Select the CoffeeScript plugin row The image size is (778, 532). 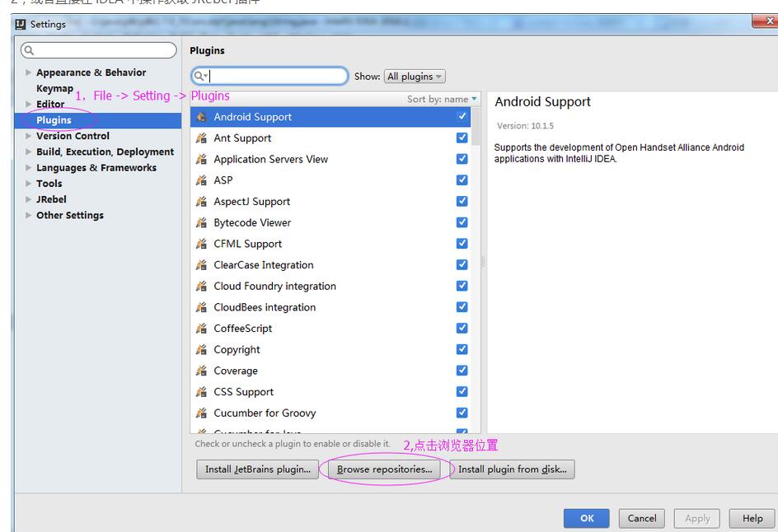coord(331,329)
